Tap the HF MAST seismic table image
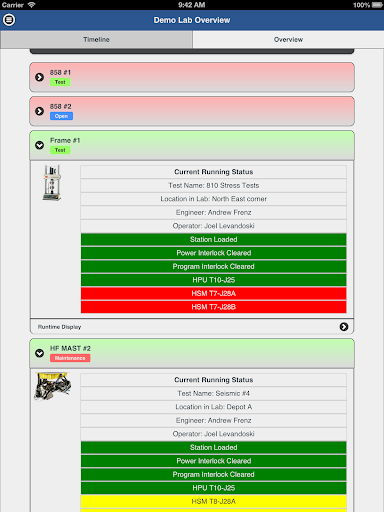 point(53,386)
